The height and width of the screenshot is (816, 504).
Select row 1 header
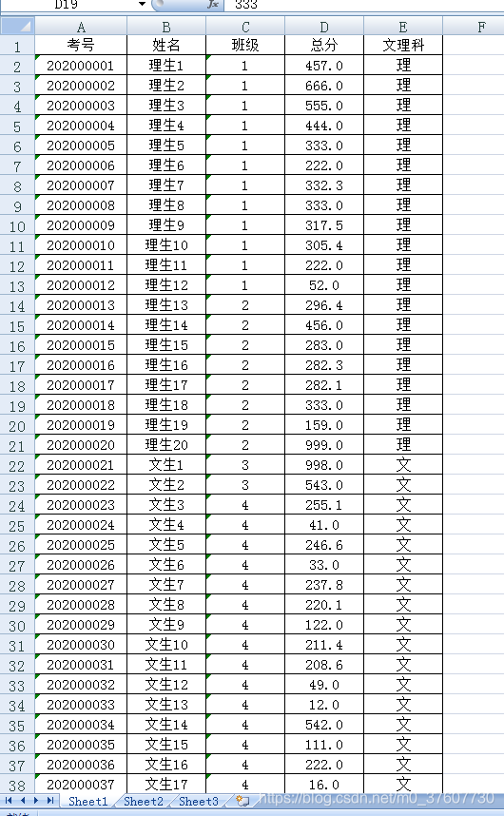pyautogui.click(x=17, y=46)
